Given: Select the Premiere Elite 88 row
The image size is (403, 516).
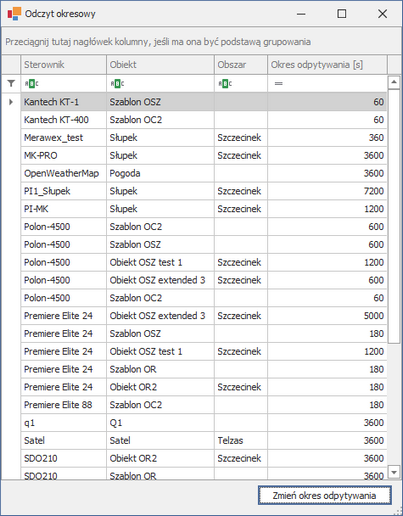Looking at the screenshot, I should pyautogui.click(x=204, y=405).
